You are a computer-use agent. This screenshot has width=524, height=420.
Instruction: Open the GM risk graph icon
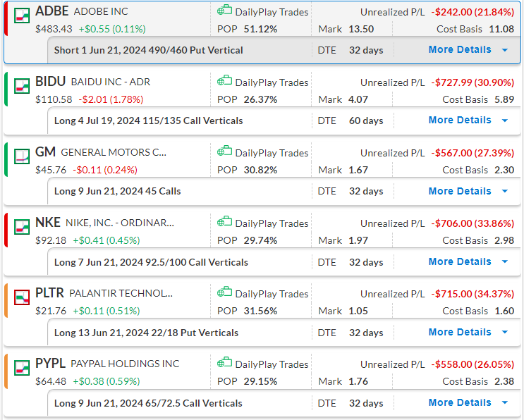(x=22, y=156)
